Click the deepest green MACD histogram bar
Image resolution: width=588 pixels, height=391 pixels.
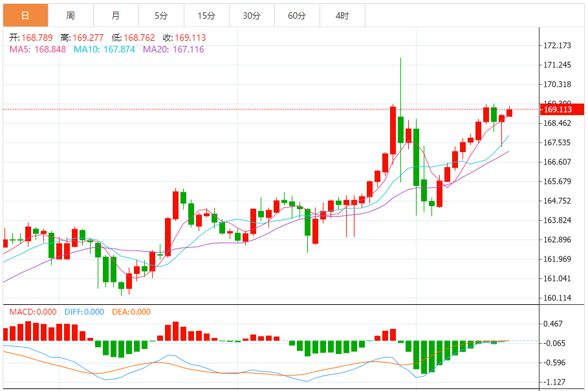pyautogui.click(x=424, y=357)
